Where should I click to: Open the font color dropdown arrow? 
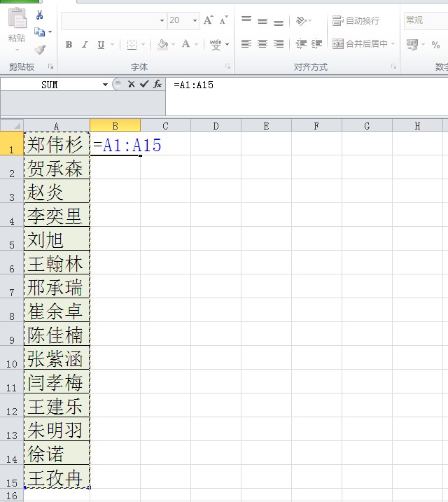coord(197,45)
